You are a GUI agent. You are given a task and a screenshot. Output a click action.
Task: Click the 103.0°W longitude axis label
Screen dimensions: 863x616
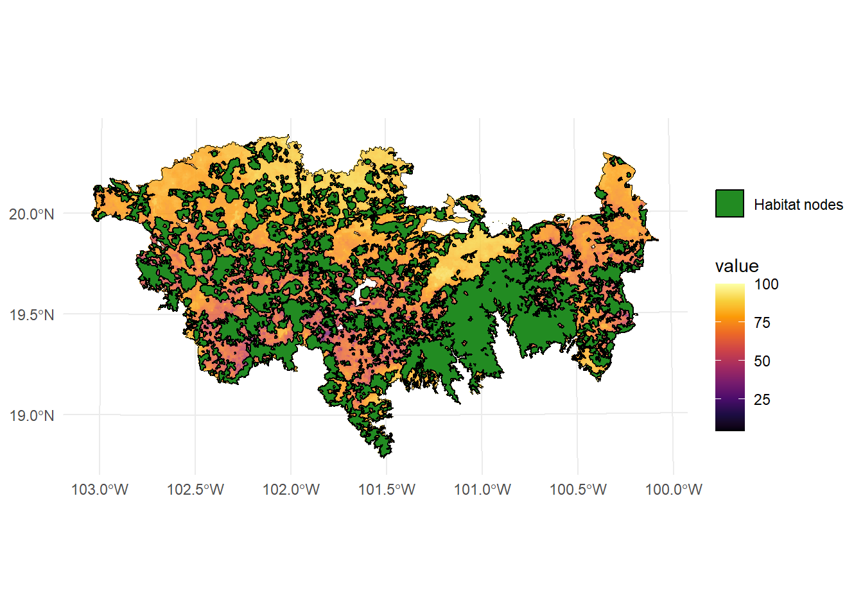pos(100,490)
